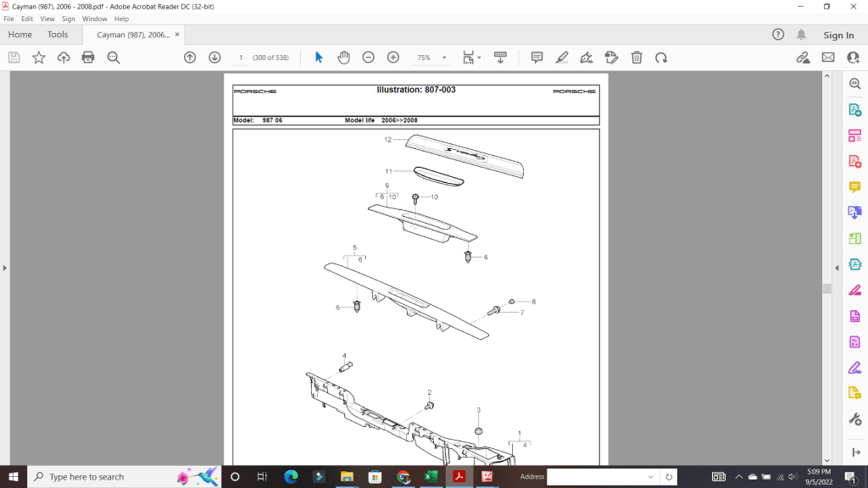Zoom out with the minus icon

368,58
